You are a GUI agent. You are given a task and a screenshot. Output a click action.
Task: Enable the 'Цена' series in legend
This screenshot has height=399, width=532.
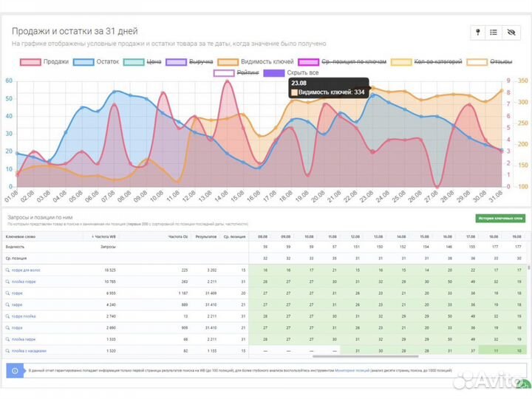click(145, 61)
